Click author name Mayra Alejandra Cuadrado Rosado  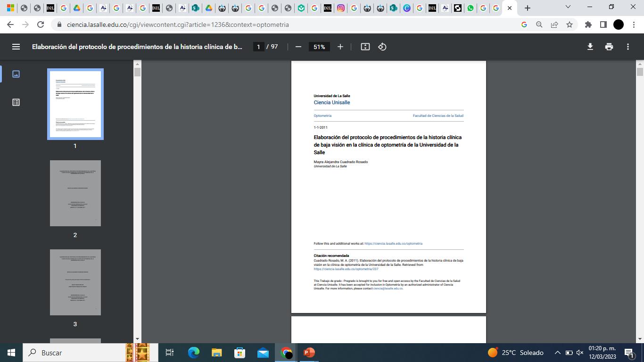pyautogui.click(x=341, y=162)
